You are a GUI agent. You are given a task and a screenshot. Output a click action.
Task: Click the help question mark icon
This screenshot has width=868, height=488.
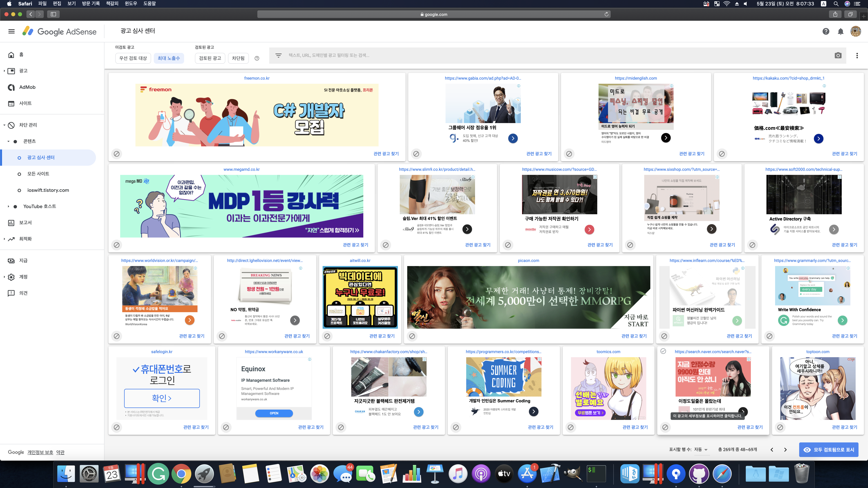tap(826, 31)
